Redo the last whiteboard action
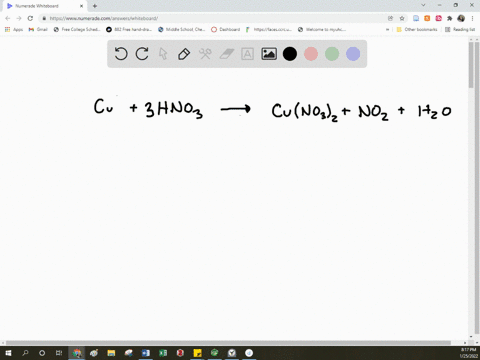The width and height of the screenshot is (480, 360). (x=142, y=54)
